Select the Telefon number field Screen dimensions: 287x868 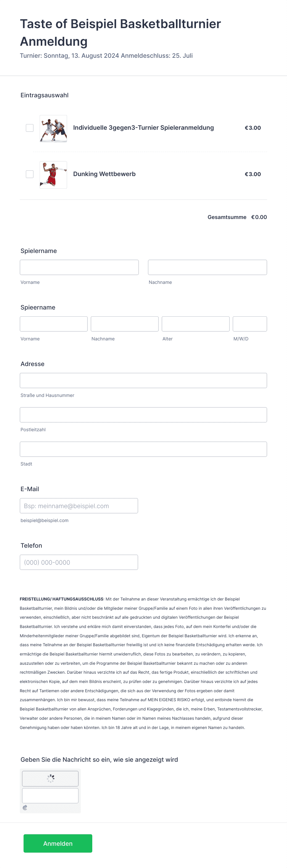(x=79, y=563)
